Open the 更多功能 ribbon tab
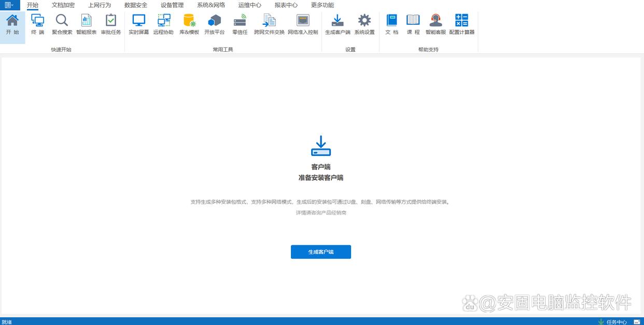644x325 pixels. 323,5
